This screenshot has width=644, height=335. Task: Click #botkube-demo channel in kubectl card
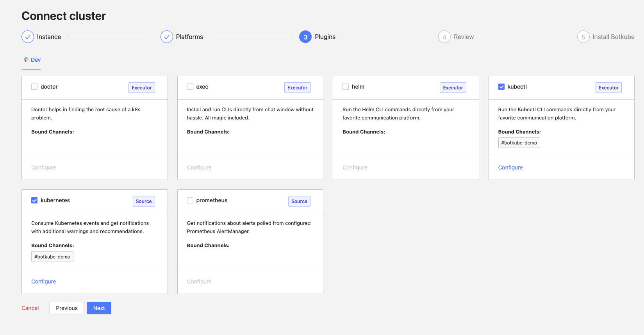click(x=519, y=143)
